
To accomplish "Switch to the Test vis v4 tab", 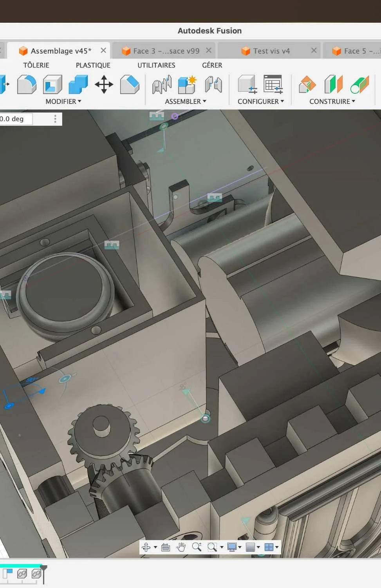I will [271, 51].
